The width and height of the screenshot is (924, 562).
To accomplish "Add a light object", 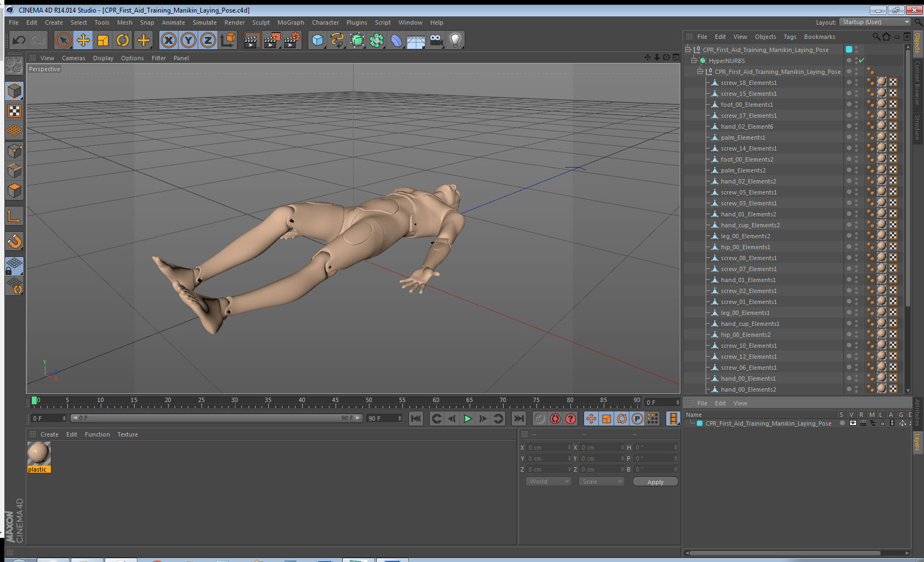I will click(455, 40).
